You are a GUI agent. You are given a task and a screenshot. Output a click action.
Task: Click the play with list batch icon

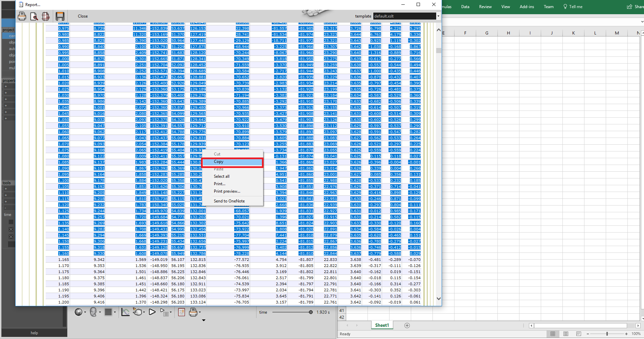tap(164, 312)
